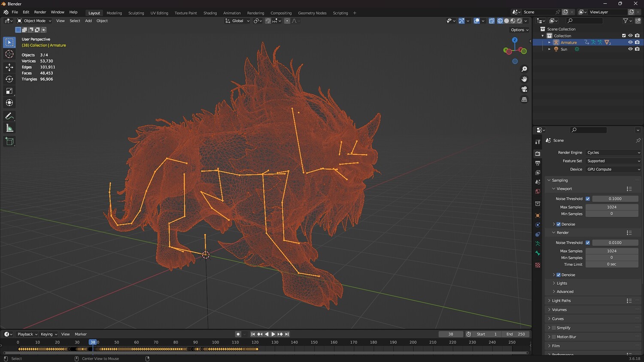Select the Measure tool
Viewport: 644px width, 362px height.
pyautogui.click(x=9, y=128)
